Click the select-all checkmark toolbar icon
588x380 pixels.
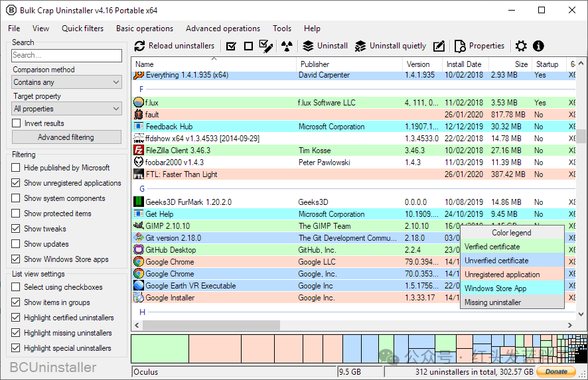232,46
